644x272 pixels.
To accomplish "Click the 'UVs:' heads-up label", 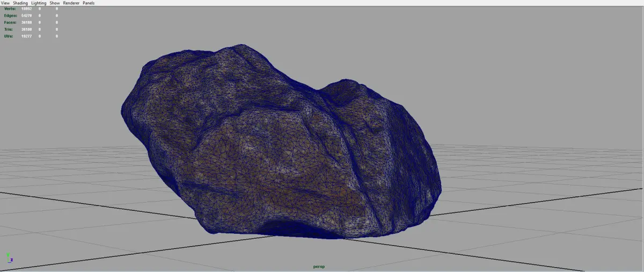I will coord(9,36).
